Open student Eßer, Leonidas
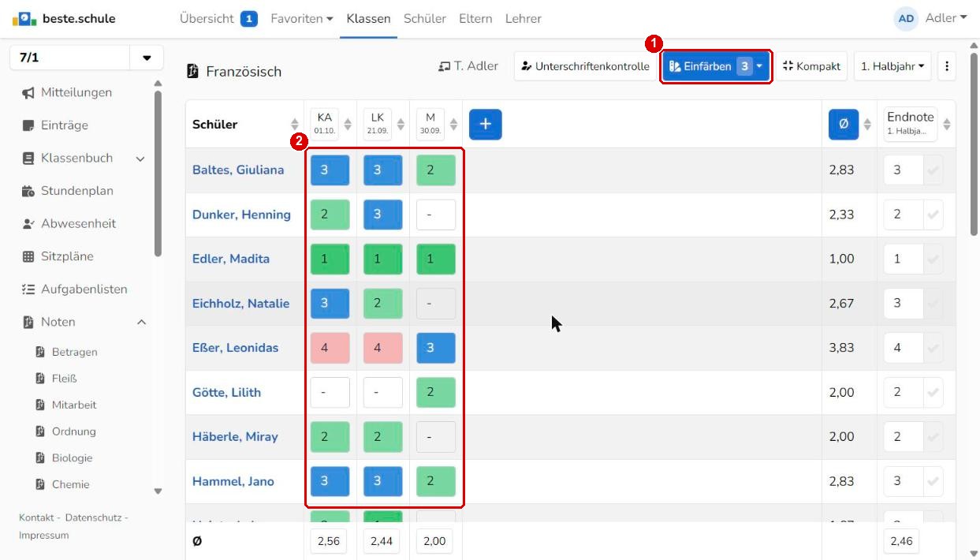Screen dimensions: 980x560 (x=236, y=348)
